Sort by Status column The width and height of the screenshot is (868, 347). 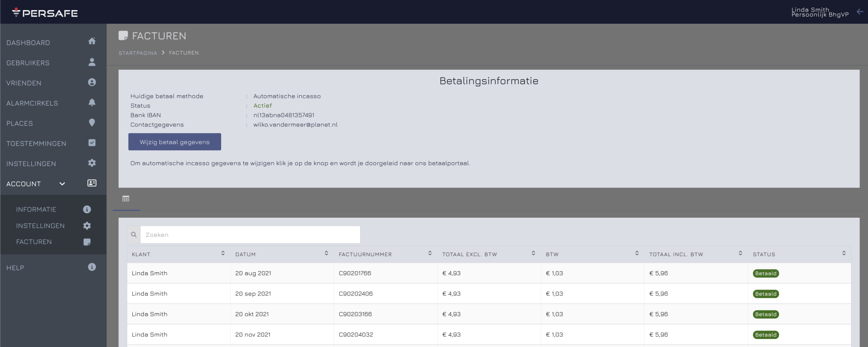(844, 253)
